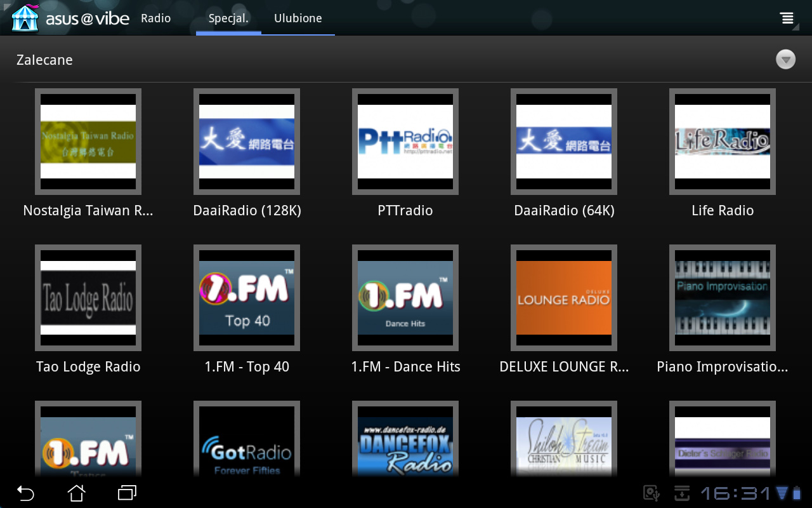
Task: Open the Dancefox Radio station thumbnail
Action: point(405,439)
